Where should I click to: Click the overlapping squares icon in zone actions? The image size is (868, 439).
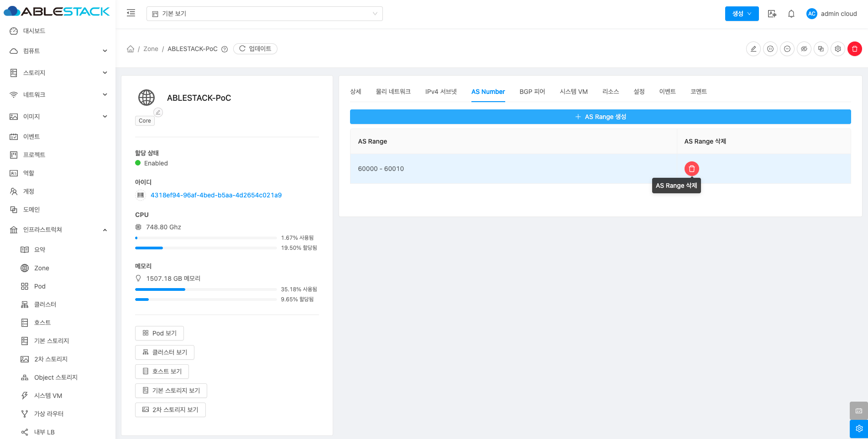(821, 49)
